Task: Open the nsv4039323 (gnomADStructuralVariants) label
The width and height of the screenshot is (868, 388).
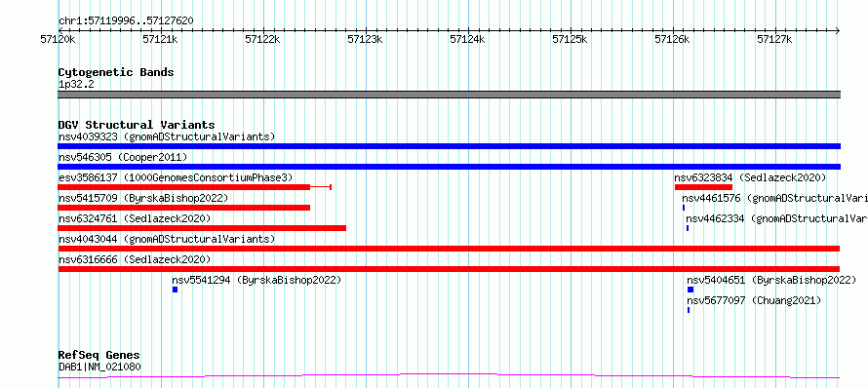Action: coord(167,136)
